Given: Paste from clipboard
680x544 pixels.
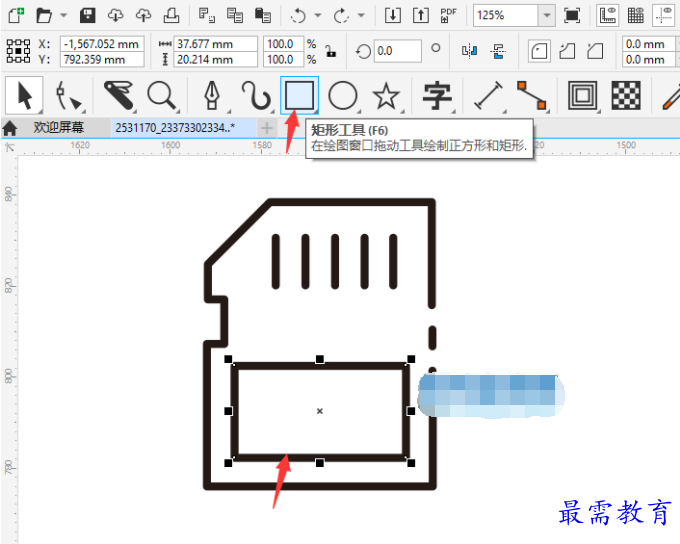Looking at the screenshot, I should coord(262,16).
